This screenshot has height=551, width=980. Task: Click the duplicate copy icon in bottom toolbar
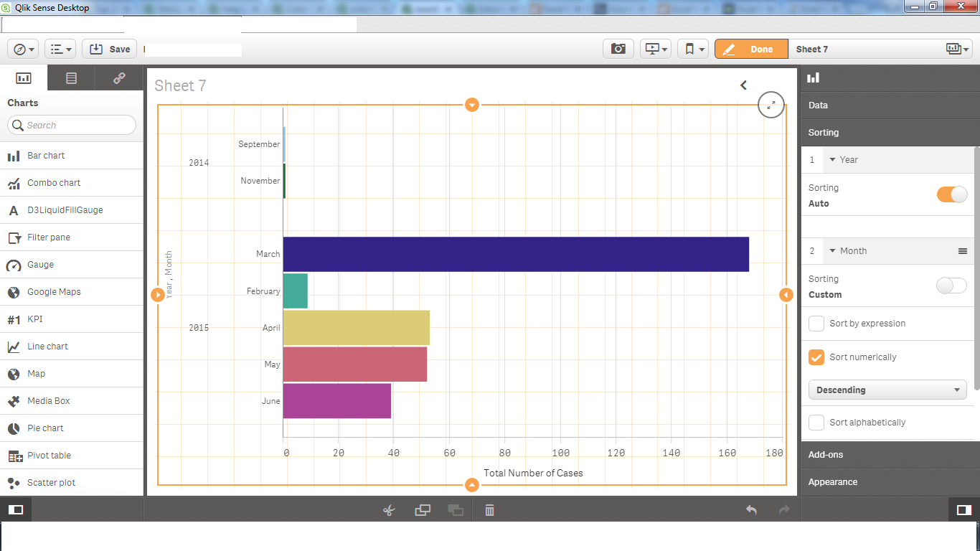(423, 510)
